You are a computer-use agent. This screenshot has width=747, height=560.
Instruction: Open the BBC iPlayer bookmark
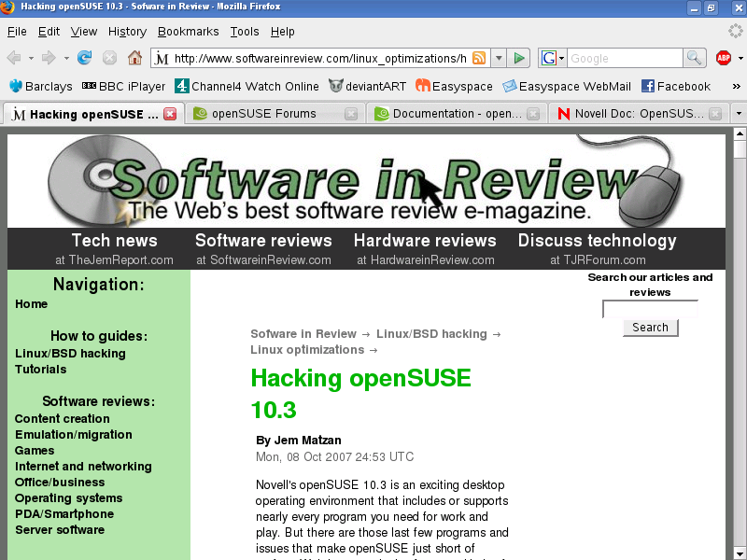123,86
